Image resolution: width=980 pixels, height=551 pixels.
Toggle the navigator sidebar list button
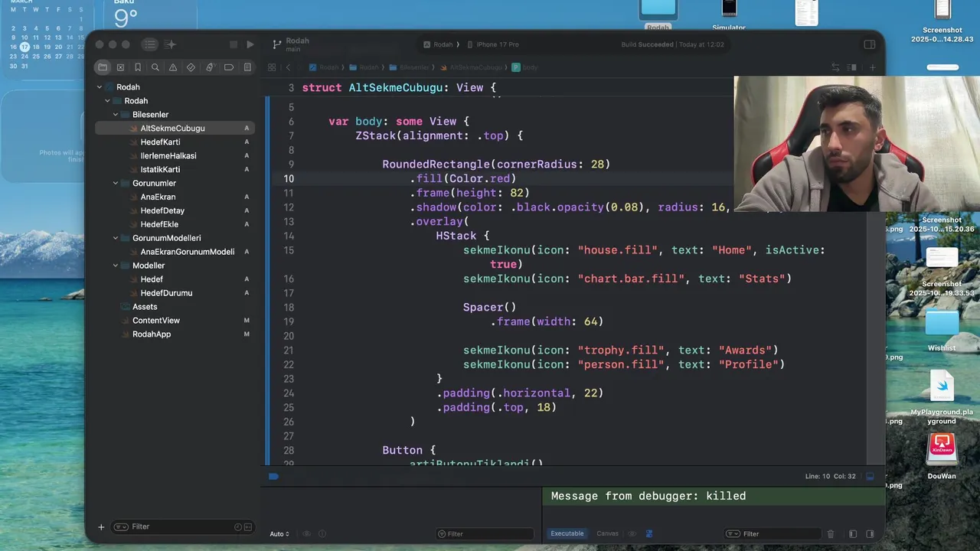click(150, 44)
